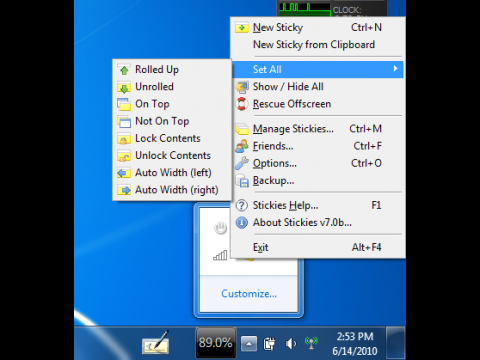Screen dimensions: 480x360
Task: Click the Backup disk icon
Action: 242,181
